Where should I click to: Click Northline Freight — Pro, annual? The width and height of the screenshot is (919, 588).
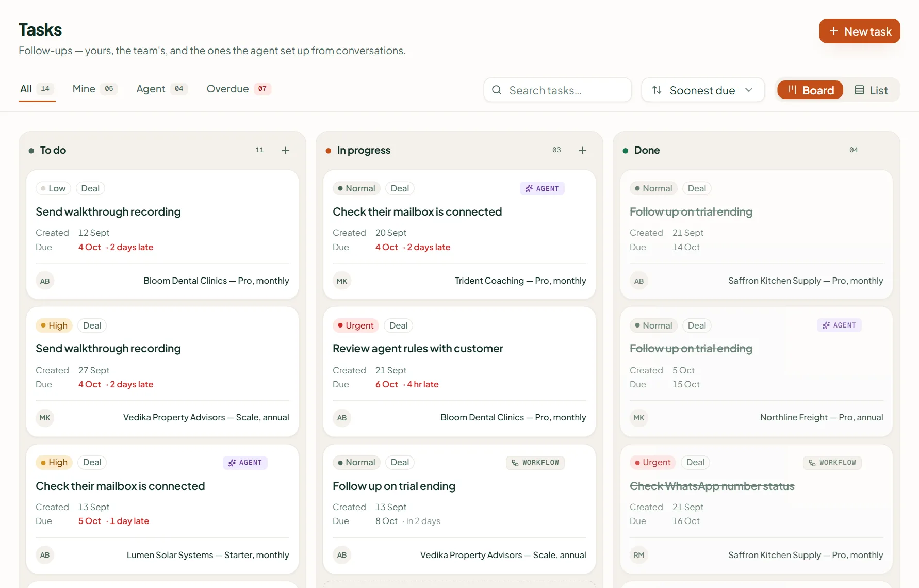(822, 417)
